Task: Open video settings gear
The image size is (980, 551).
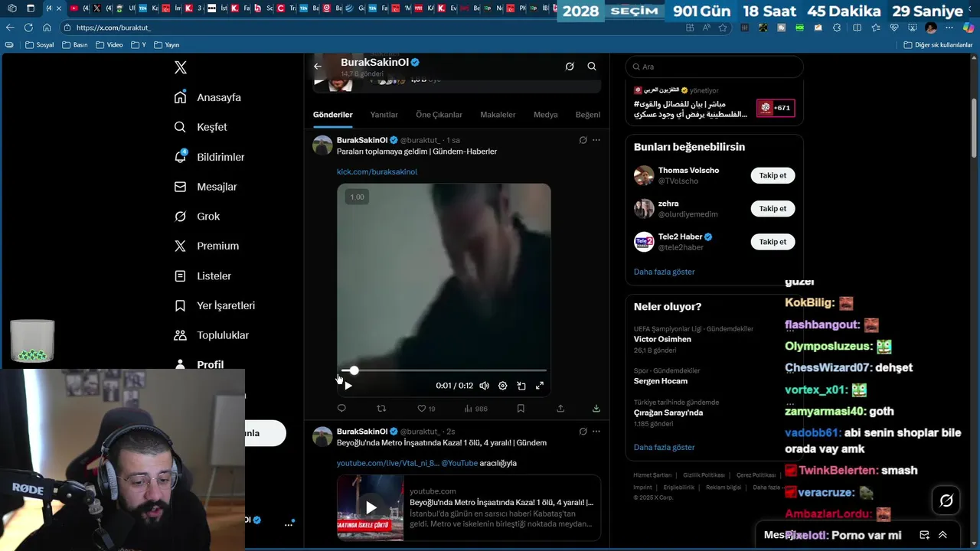Action: [x=502, y=386]
